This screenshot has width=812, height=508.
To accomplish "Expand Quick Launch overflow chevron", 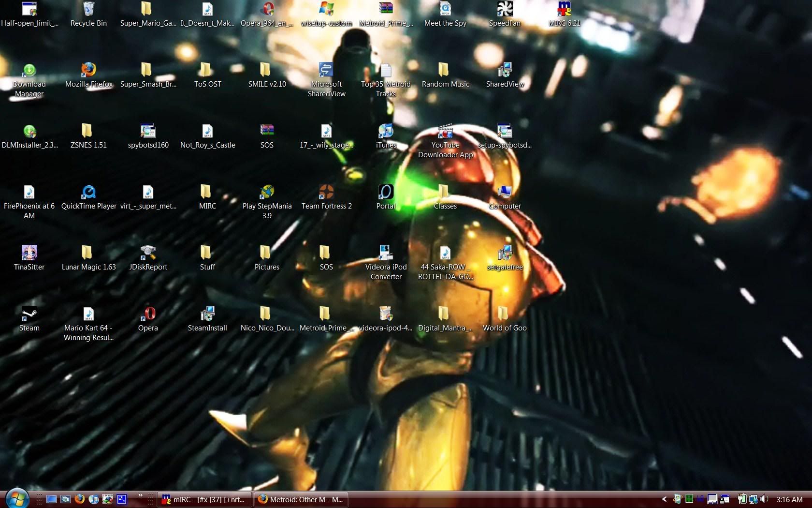I will 140,495.
